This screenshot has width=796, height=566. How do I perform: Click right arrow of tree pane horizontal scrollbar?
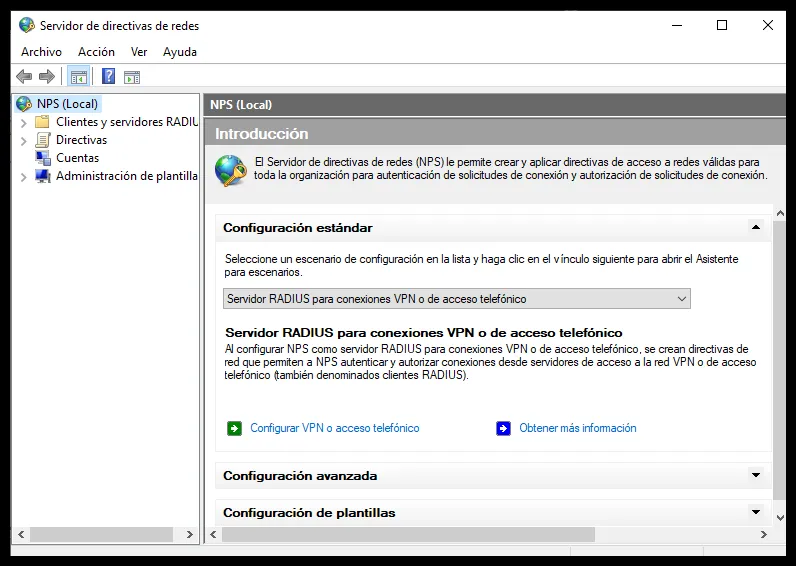click(x=190, y=534)
